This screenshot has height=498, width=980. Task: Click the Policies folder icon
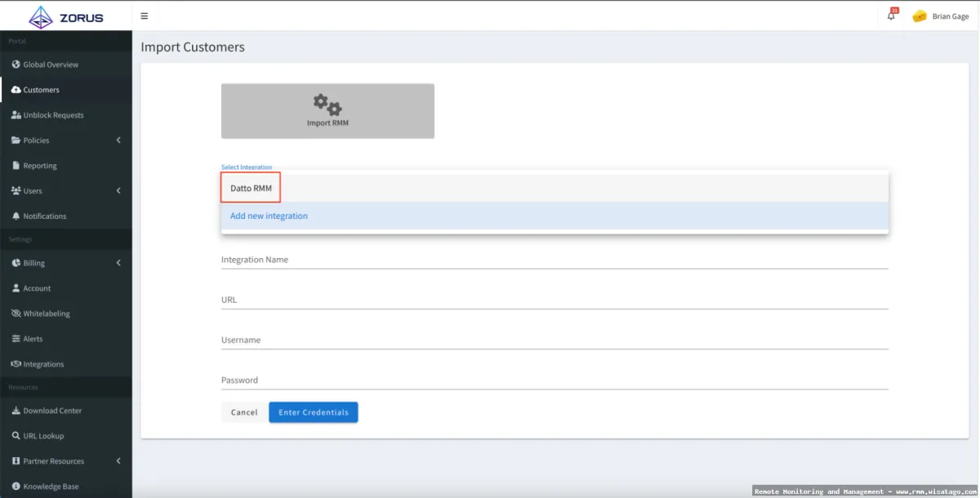point(16,140)
